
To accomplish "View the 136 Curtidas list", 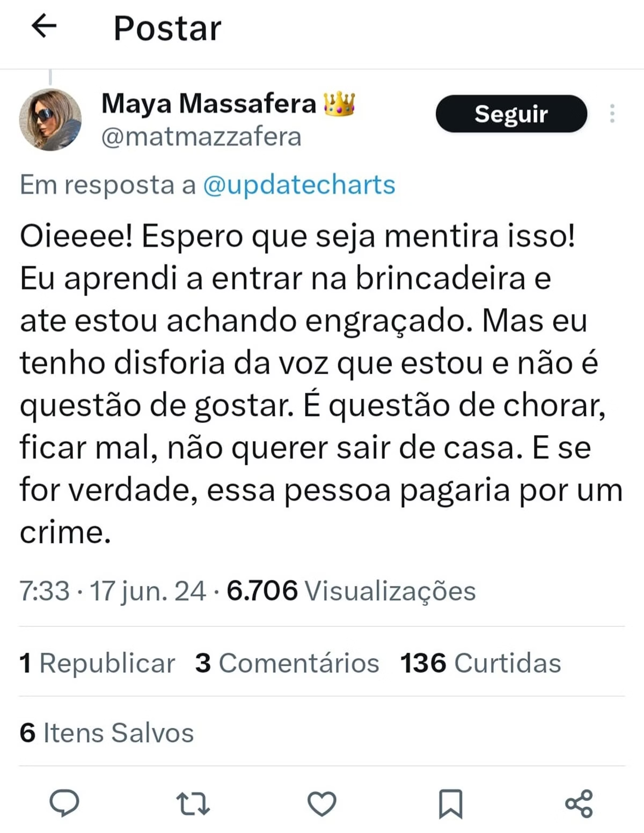I will click(x=480, y=663).
